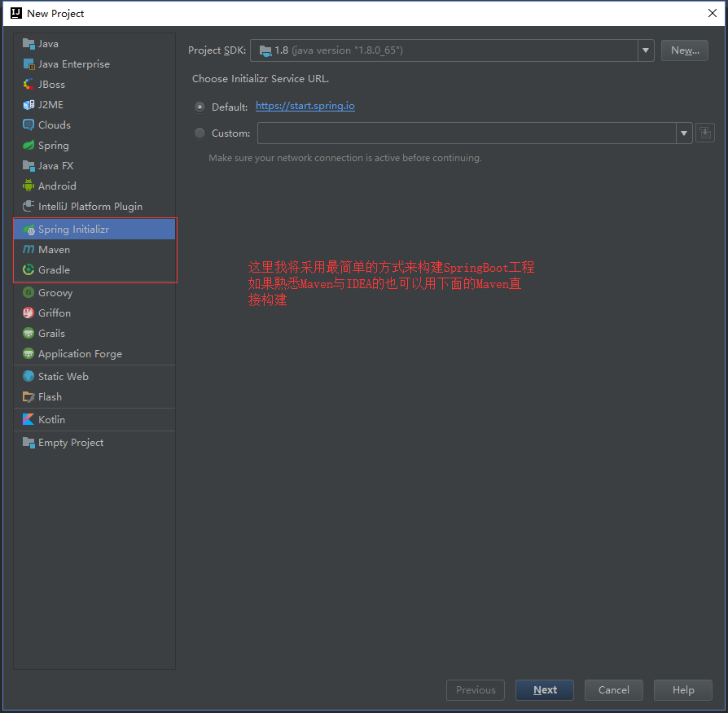Click the JBoss project icon

pos(29,85)
